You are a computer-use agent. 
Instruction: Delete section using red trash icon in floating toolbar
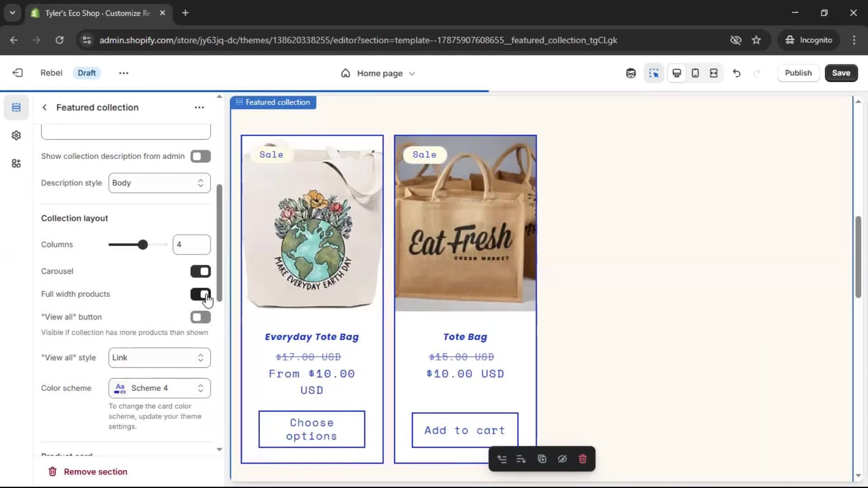[582, 459]
